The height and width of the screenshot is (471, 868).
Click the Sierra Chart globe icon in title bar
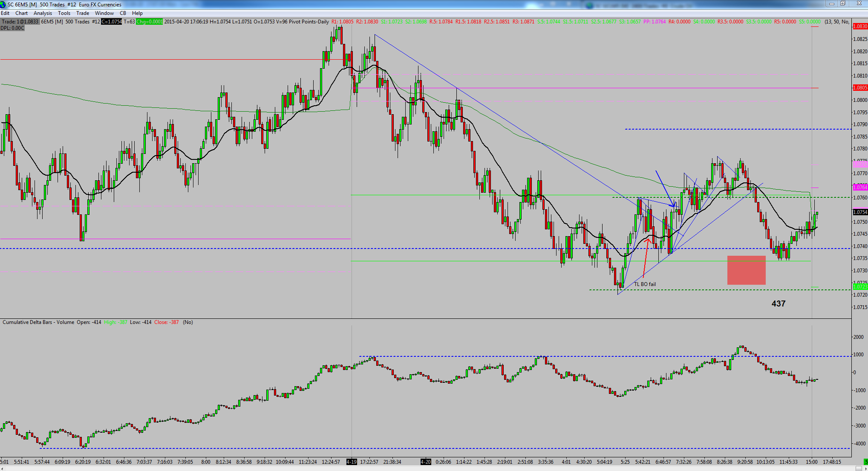click(3, 4)
